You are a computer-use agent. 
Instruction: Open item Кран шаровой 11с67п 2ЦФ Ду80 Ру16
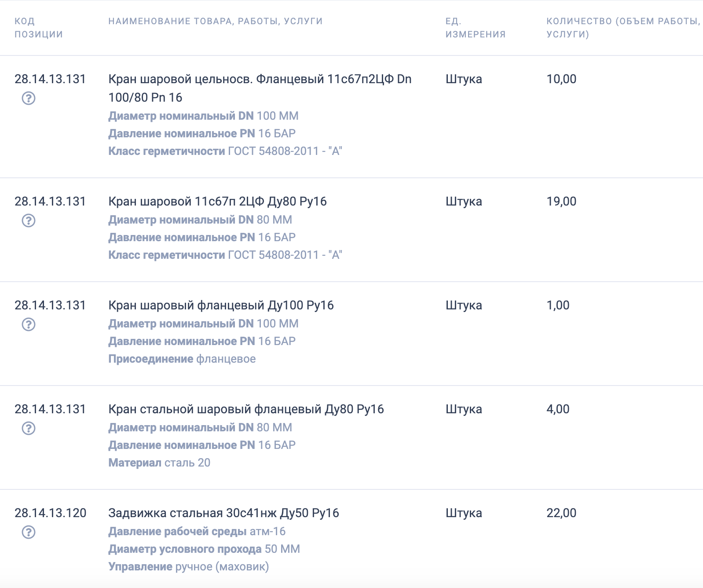click(x=217, y=202)
